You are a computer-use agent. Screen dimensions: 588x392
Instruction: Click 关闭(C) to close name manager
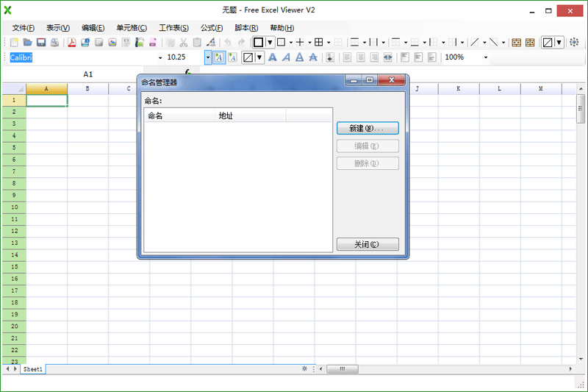pos(367,244)
